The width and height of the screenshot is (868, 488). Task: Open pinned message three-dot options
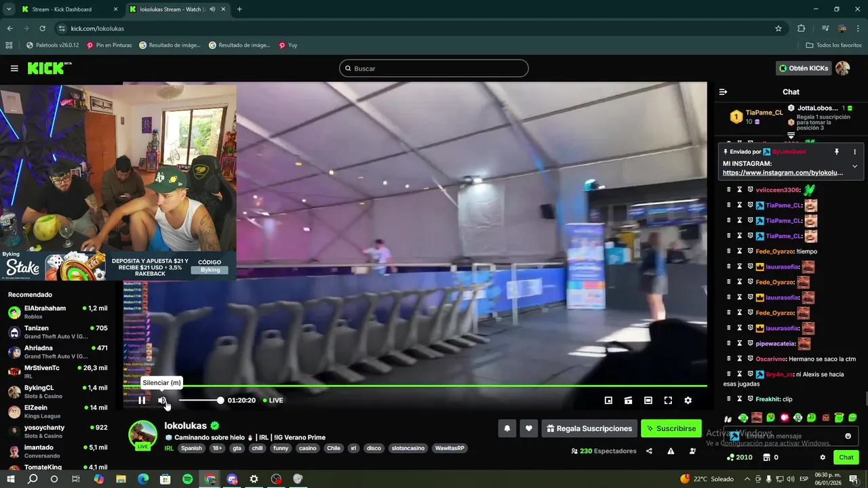[x=854, y=152]
